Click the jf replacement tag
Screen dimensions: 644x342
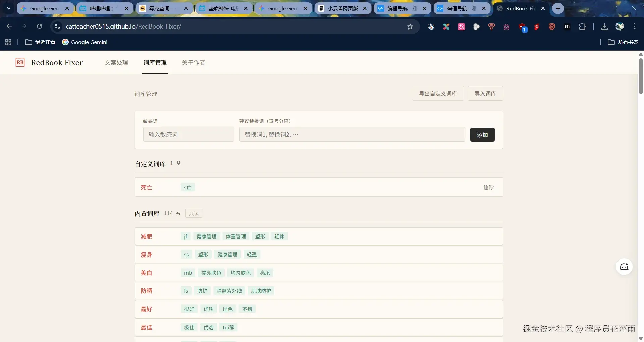point(185,236)
